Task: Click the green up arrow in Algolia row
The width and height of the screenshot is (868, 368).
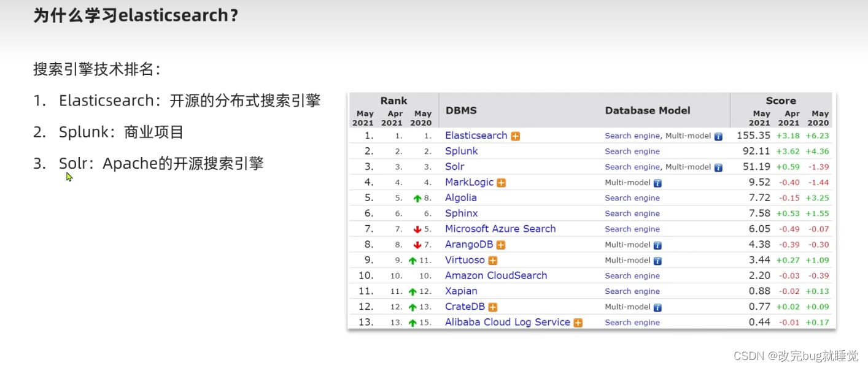Action: click(417, 199)
